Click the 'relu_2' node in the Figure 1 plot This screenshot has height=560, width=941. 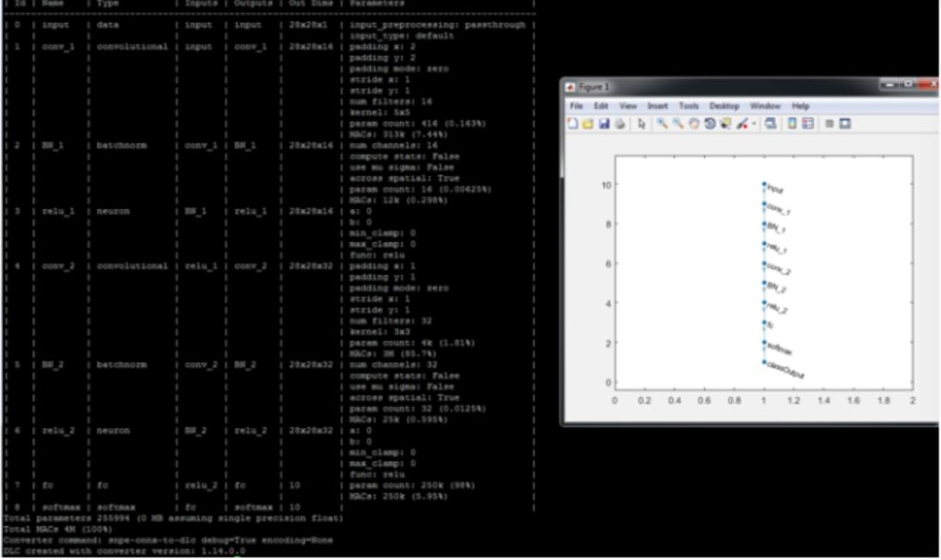[x=764, y=303]
